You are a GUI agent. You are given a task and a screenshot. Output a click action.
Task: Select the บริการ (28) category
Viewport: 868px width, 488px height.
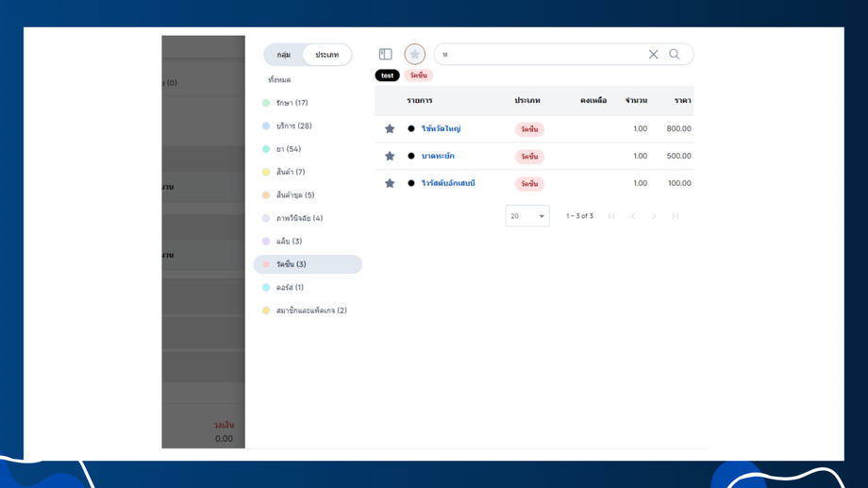[x=308, y=126]
